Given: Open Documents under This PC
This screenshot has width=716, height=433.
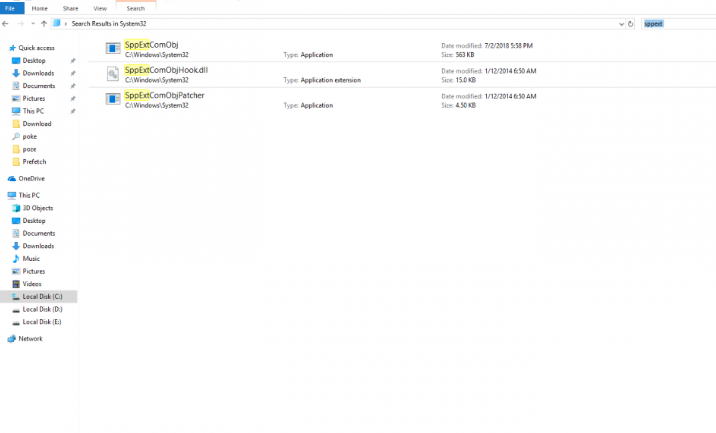Looking at the screenshot, I should (39, 233).
